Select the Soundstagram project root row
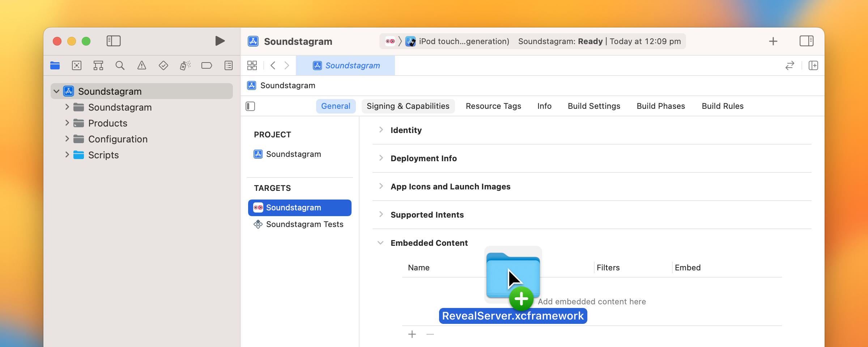 (x=142, y=91)
